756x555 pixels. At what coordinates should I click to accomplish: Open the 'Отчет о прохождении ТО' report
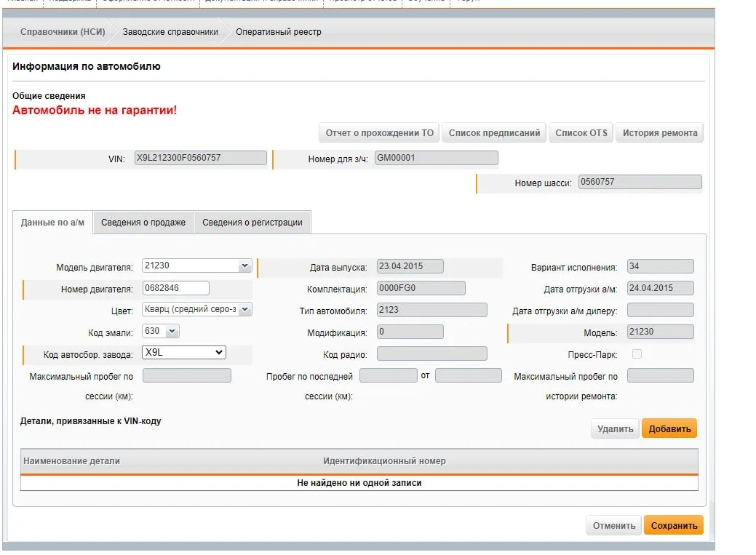(x=379, y=132)
